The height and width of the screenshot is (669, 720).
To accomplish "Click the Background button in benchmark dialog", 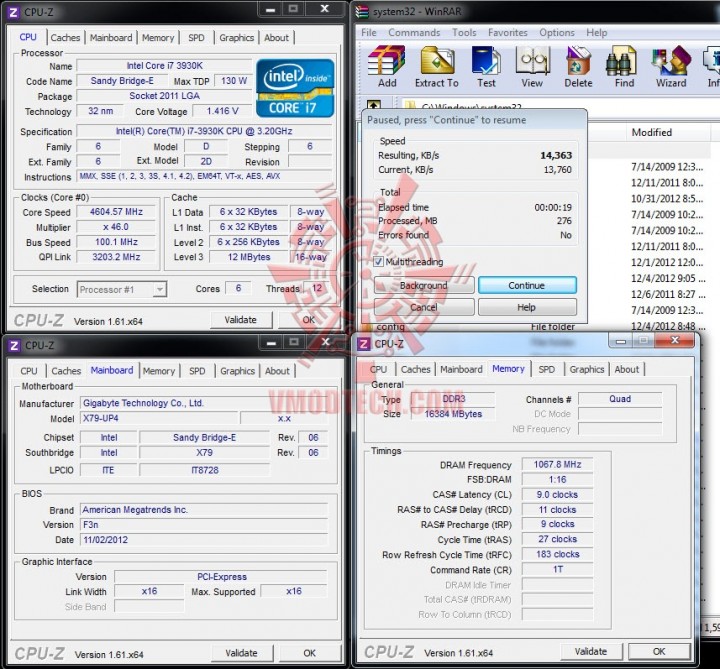I will (x=424, y=285).
